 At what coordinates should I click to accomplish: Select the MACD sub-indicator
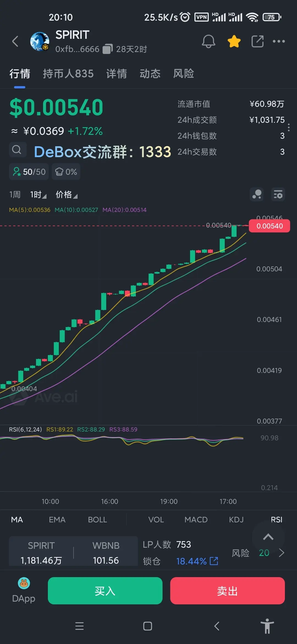pos(196,520)
